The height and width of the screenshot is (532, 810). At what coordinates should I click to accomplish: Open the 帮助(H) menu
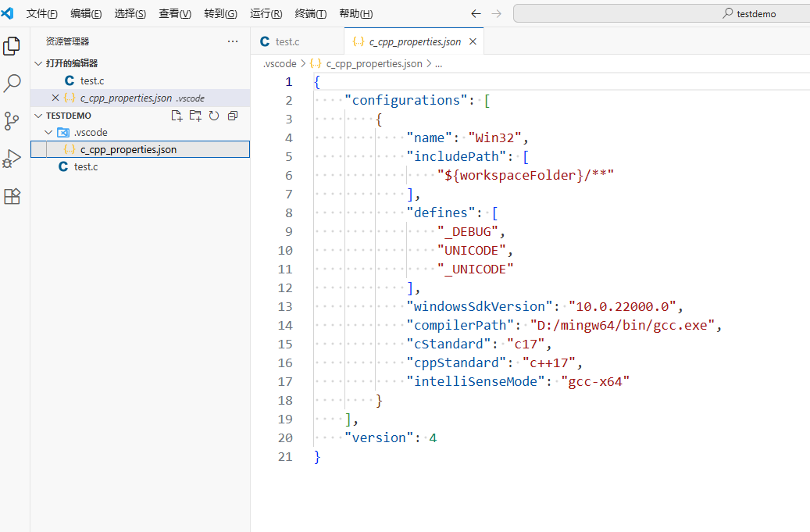(356, 14)
